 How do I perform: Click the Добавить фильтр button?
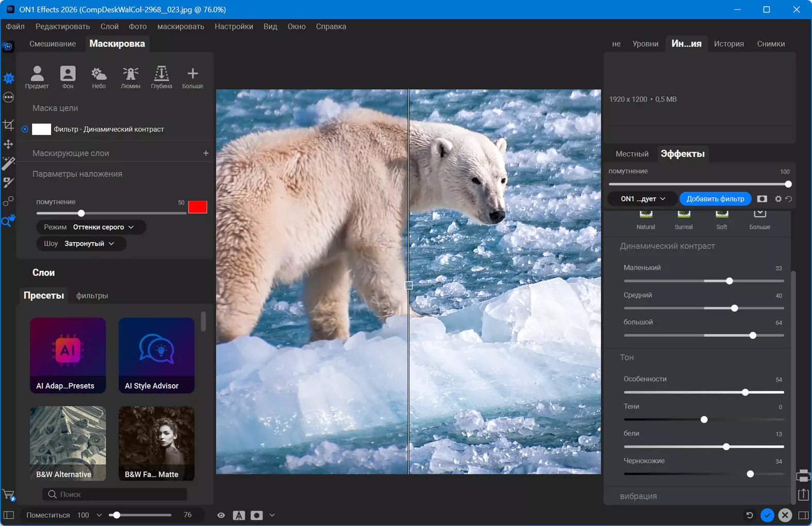715,199
